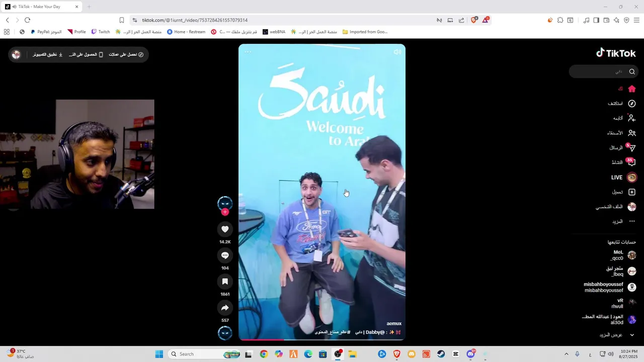Viewport: 644px width, 362px height.
Task: Open the profile avatar in top-left pill
Action: 16,54
